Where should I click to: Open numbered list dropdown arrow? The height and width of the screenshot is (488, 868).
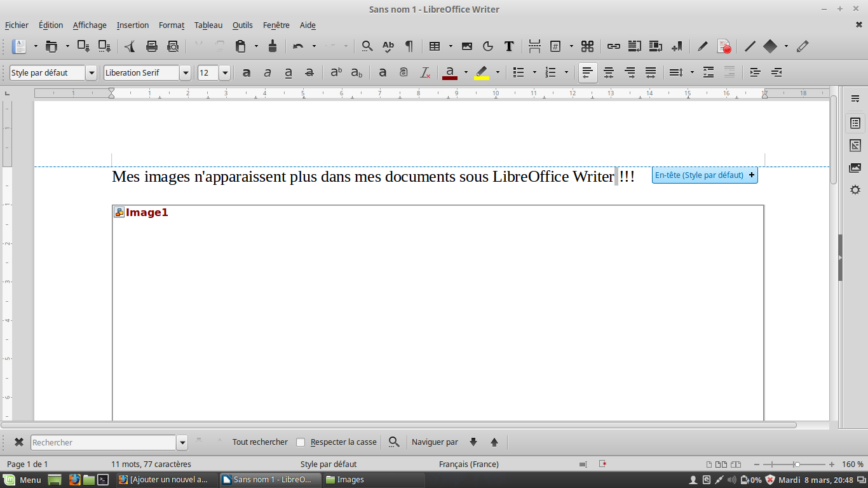pyautogui.click(x=566, y=72)
